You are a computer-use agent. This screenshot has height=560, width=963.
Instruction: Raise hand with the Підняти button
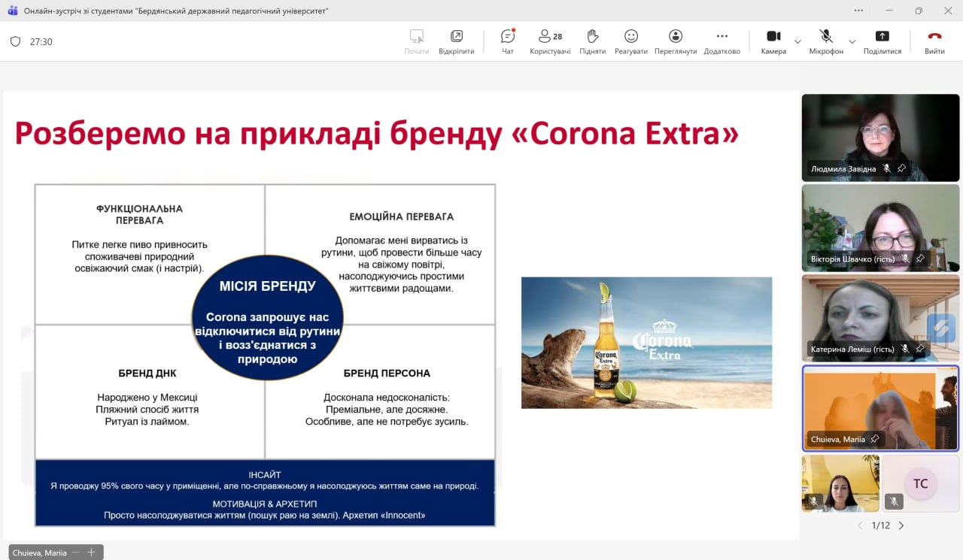(592, 41)
